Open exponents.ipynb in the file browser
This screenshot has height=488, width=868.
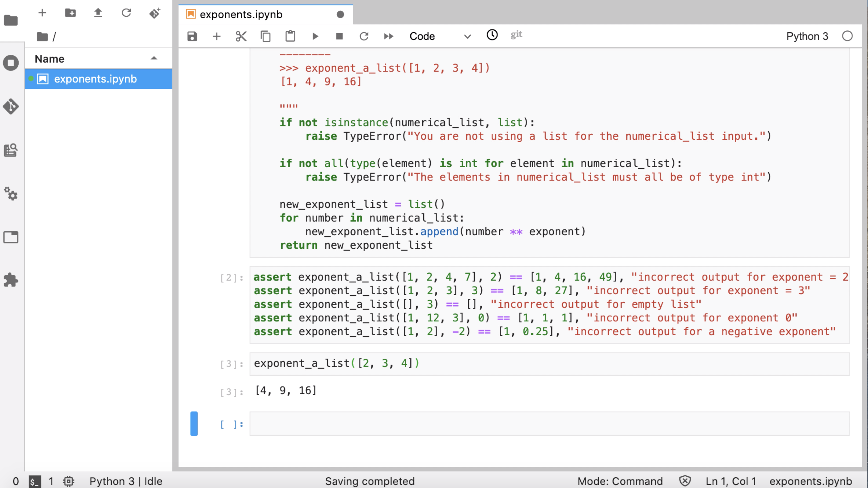(x=95, y=79)
